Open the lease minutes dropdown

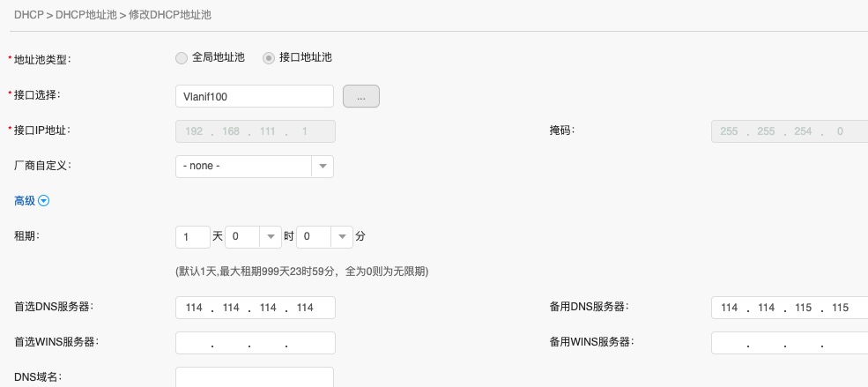341,237
